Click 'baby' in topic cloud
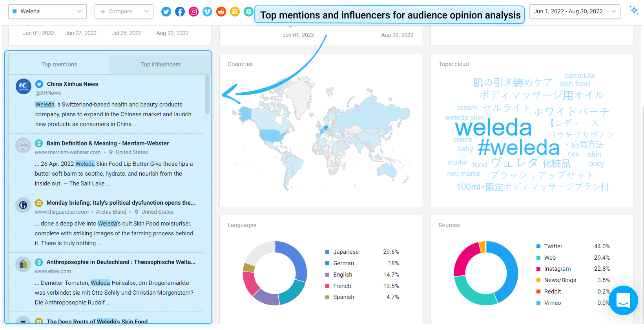 (x=465, y=149)
